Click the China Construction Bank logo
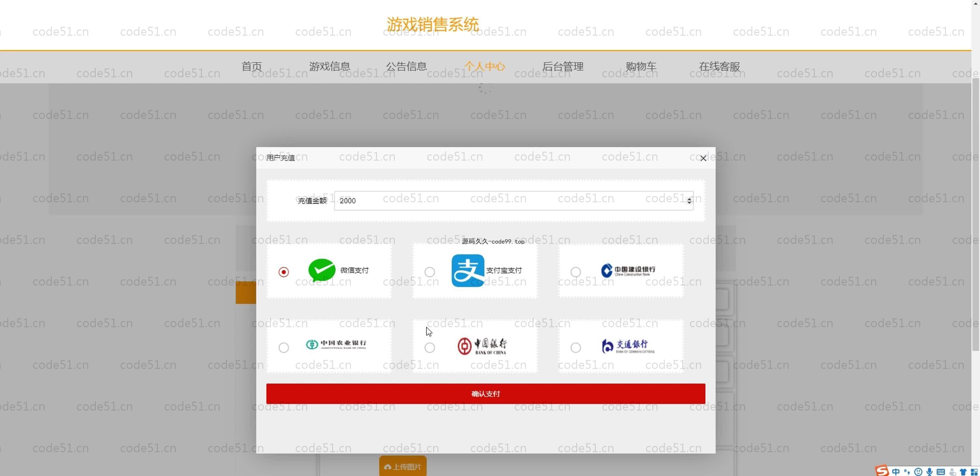The height and width of the screenshot is (476, 980). (628, 270)
